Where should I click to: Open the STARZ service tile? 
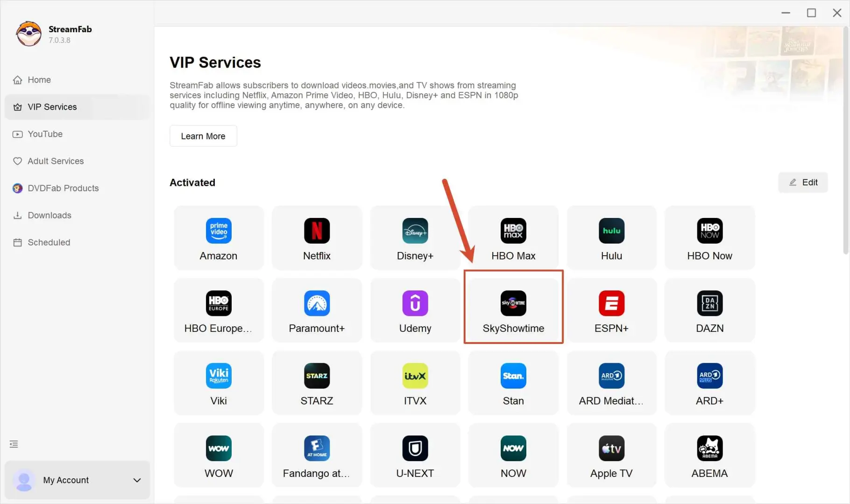[317, 383]
